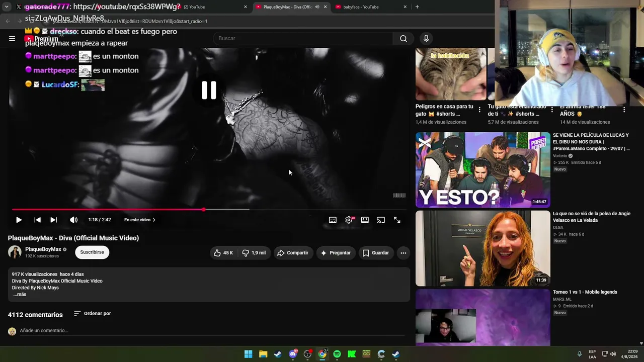Skip to the next video in the player
Image resolution: width=644 pixels, height=362 pixels.
click(x=53, y=220)
